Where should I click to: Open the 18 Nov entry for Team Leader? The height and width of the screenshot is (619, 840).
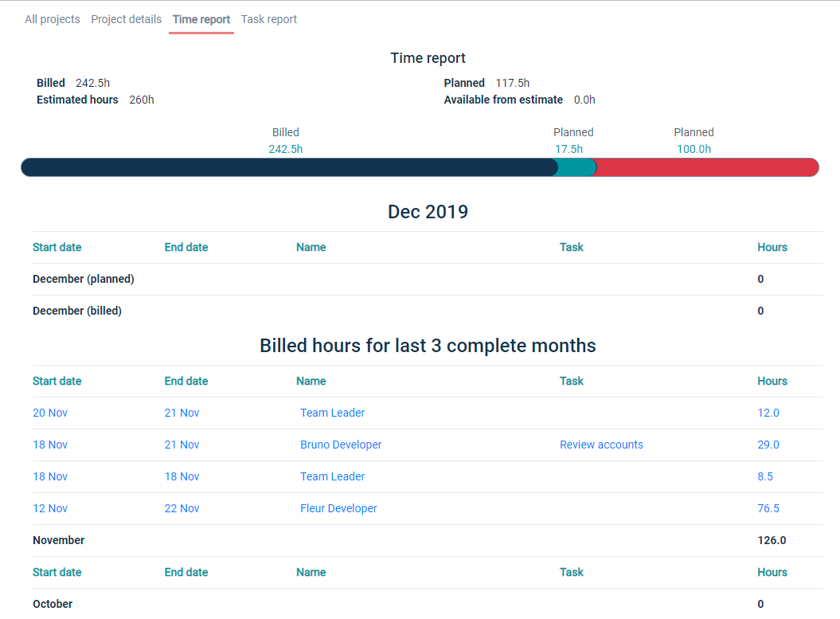[332, 476]
